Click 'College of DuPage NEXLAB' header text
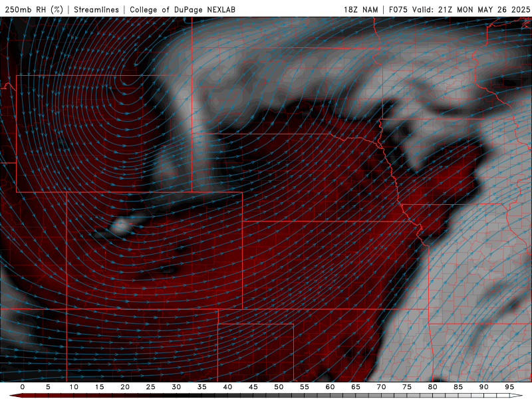This screenshot has width=532, height=399. click(182, 9)
